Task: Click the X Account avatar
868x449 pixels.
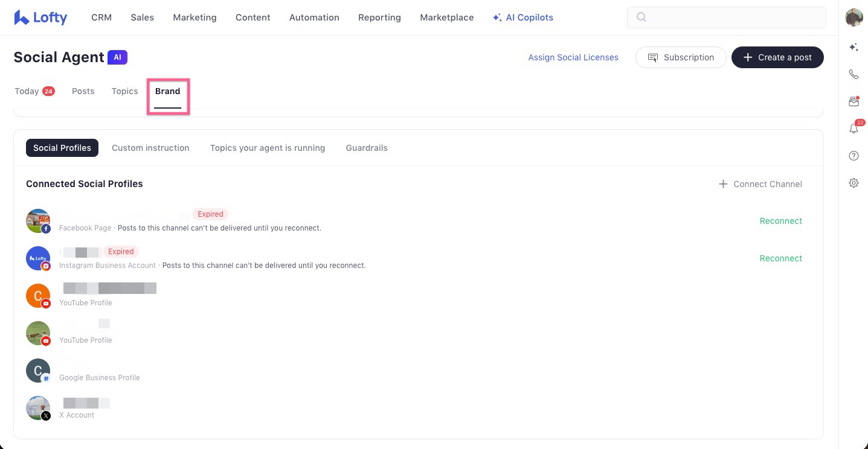Action: pyautogui.click(x=38, y=408)
